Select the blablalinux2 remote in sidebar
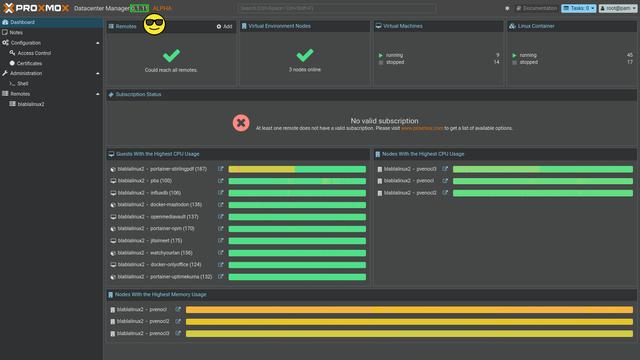Viewport: 640px width, 360px height. point(51,104)
